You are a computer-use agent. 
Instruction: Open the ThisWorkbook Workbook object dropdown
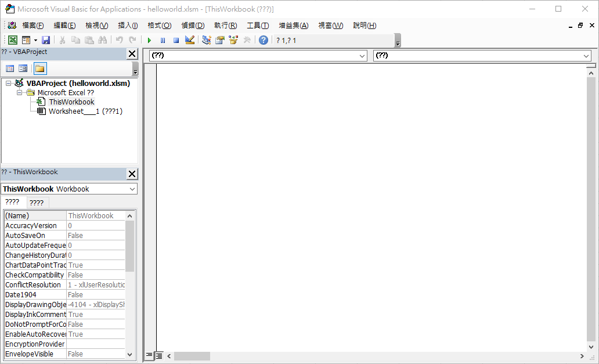(132, 189)
